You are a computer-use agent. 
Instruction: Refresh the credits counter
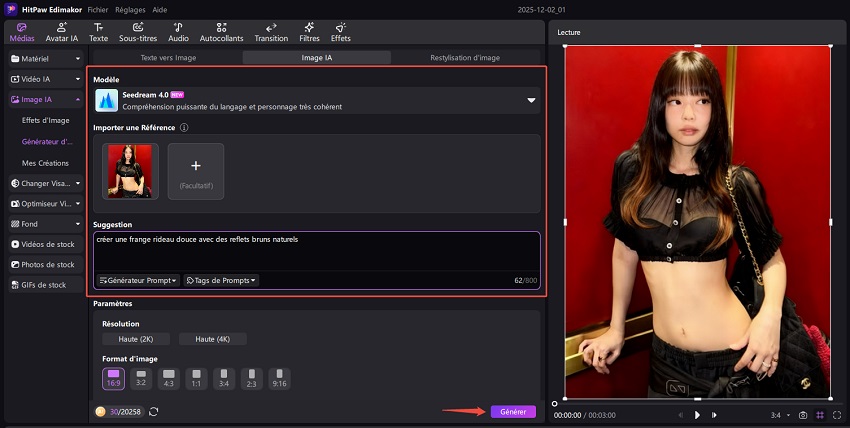pos(154,411)
